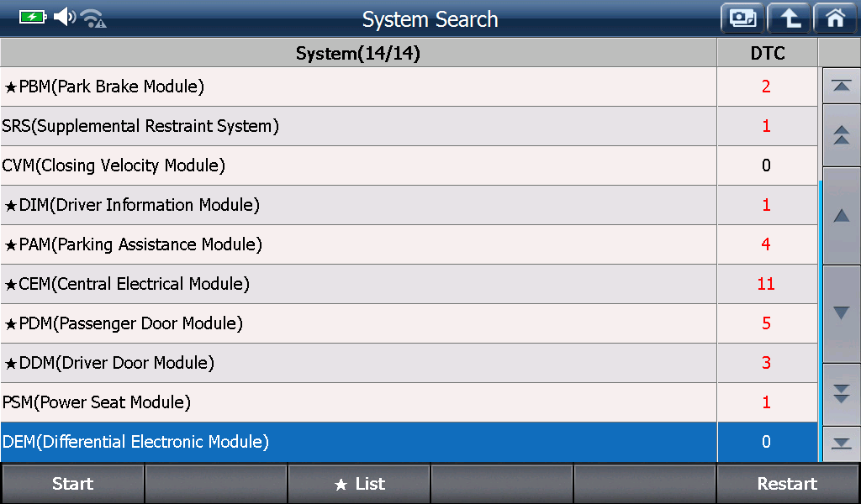Move up one row with single up-arrow
The height and width of the screenshot is (504, 861).
click(x=841, y=216)
